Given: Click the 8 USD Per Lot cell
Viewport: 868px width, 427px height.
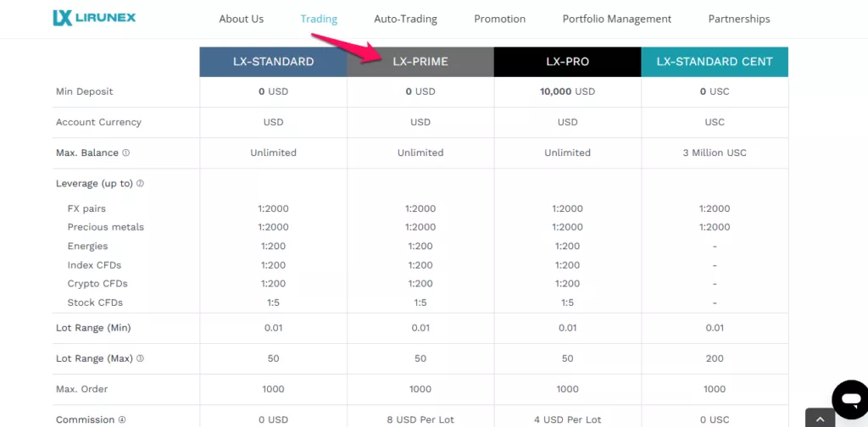Looking at the screenshot, I should pyautogui.click(x=420, y=420).
